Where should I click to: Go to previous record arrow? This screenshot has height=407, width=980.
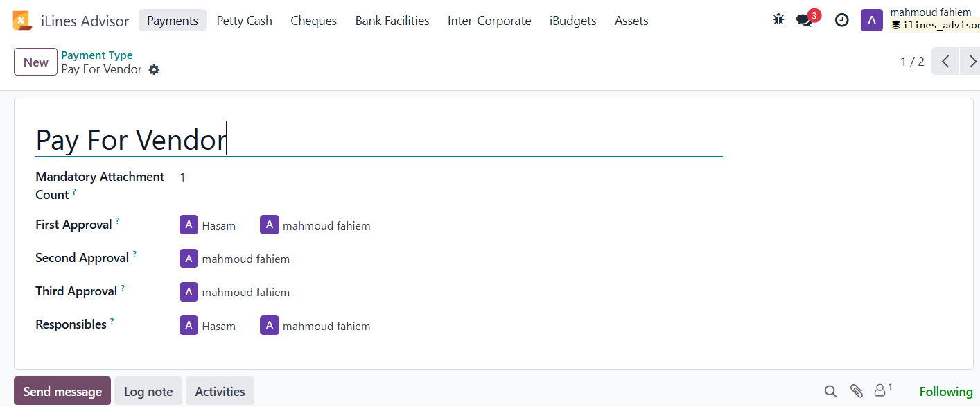click(945, 62)
